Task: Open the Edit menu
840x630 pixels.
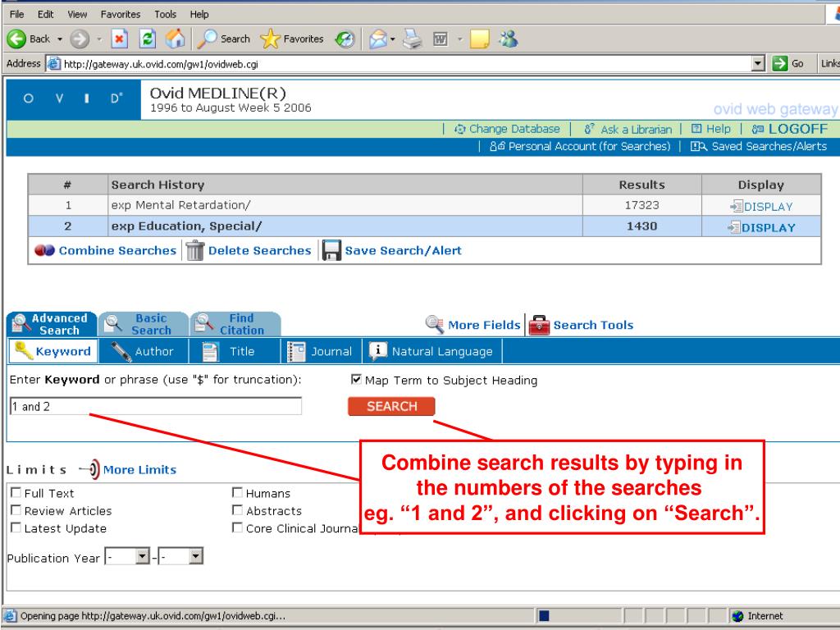Action: click(x=46, y=15)
